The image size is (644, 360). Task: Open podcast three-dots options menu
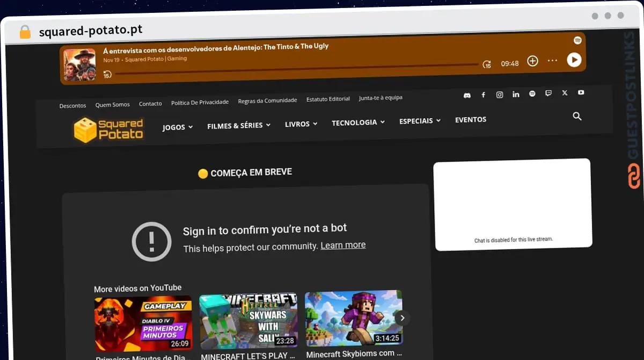tap(552, 61)
